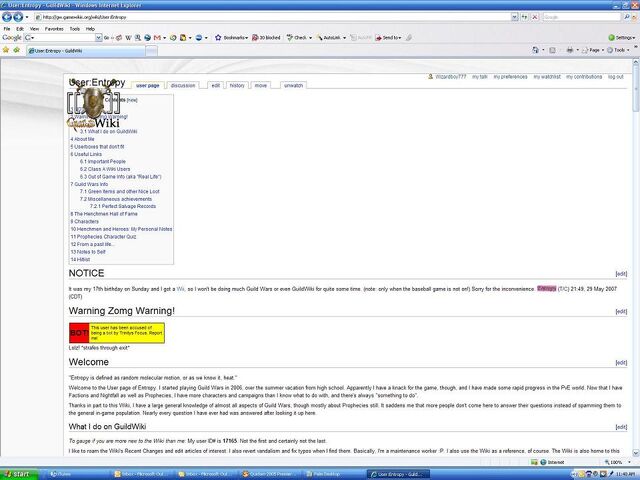Open the Help menu

point(90,29)
